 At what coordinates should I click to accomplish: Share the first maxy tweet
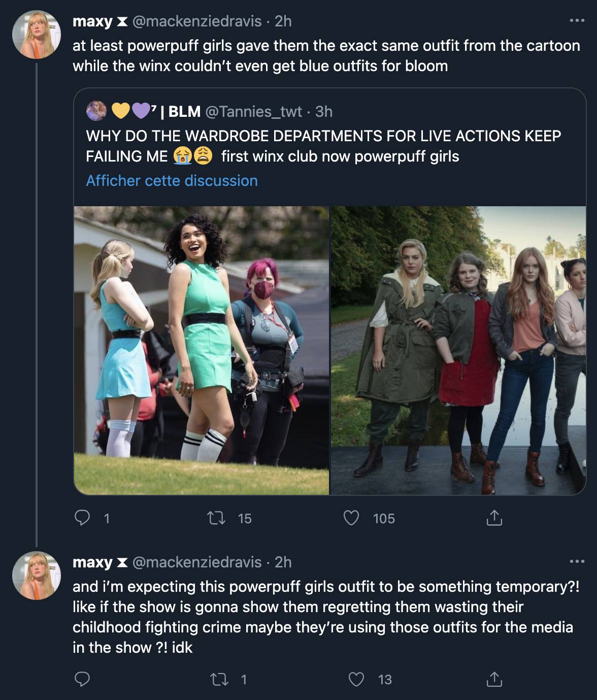[493, 518]
